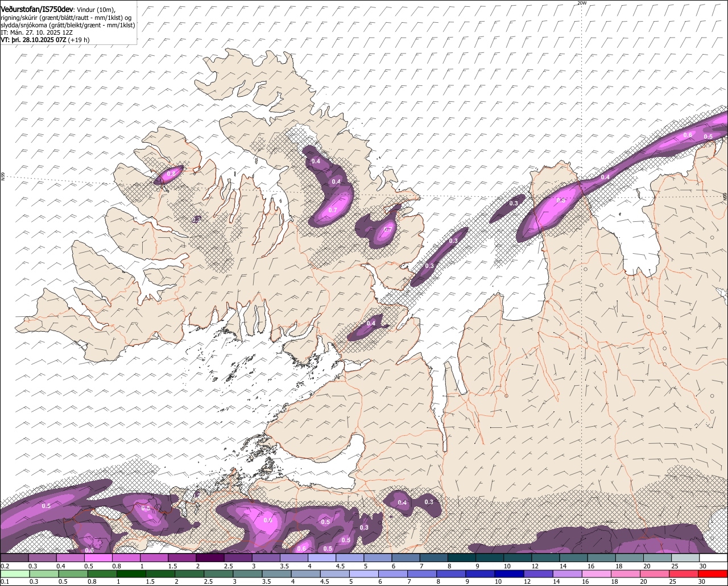Viewport: 728px width, 586px height.
Task: Click the '0.1' label in lower legend row
Action: coord(5,581)
